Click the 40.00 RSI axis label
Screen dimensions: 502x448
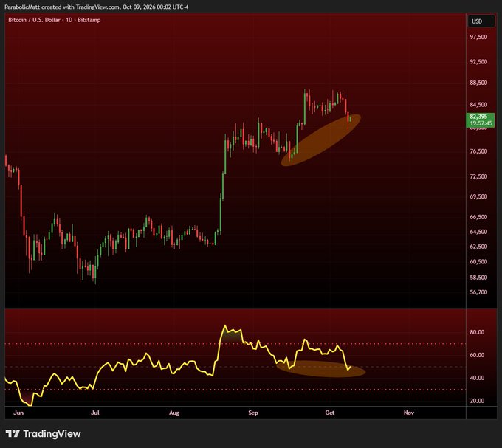(x=477, y=378)
